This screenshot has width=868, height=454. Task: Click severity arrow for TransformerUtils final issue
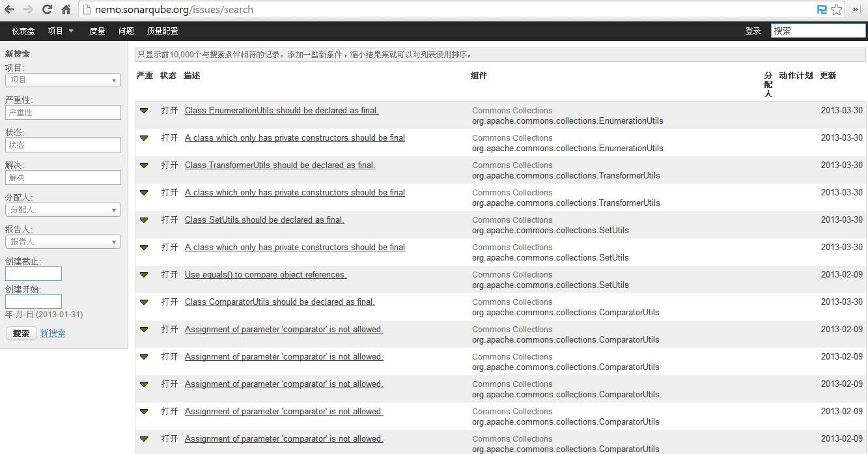[x=144, y=165]
